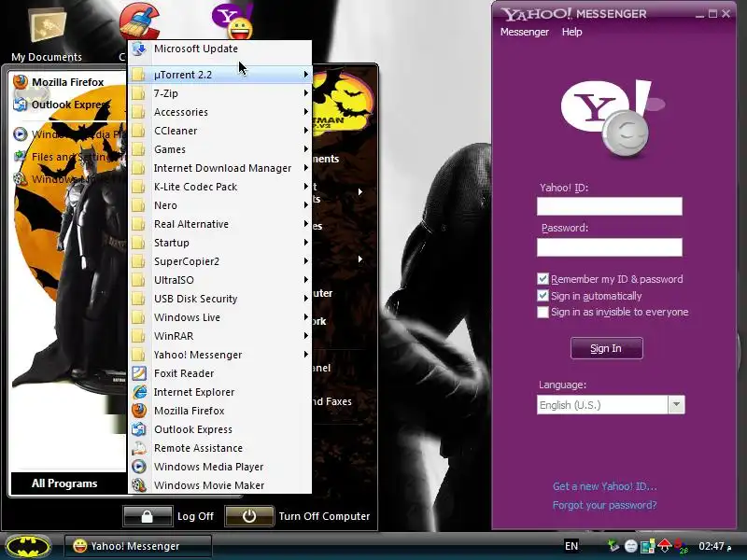747x560 pixels.
Task: Click the taskbar clock showing 02:47
Action: 714,546
